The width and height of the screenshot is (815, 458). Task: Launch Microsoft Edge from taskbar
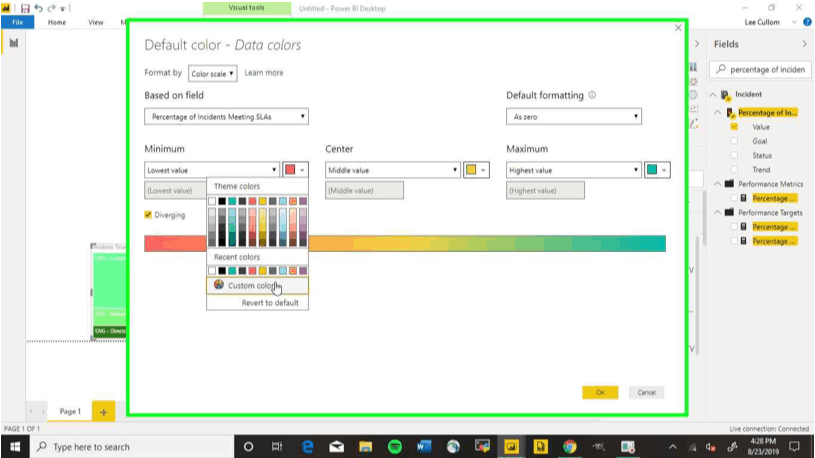coord(307,447)
